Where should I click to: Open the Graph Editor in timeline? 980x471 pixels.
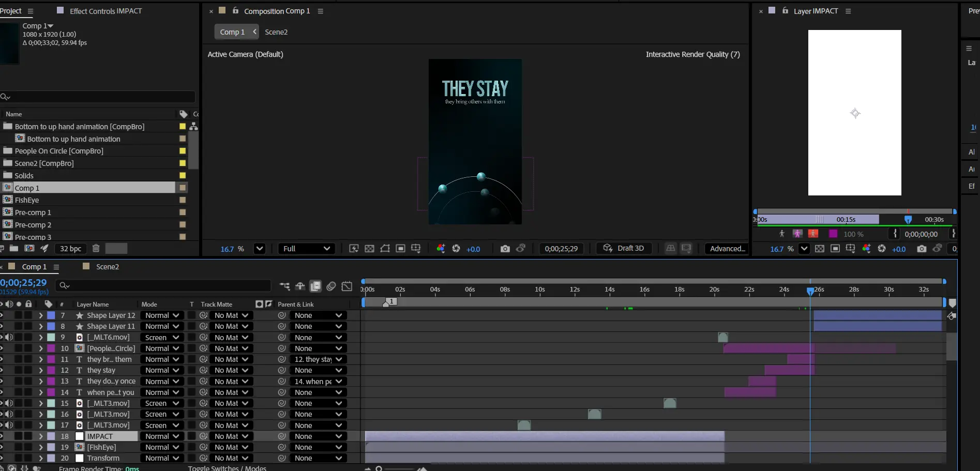347,286
